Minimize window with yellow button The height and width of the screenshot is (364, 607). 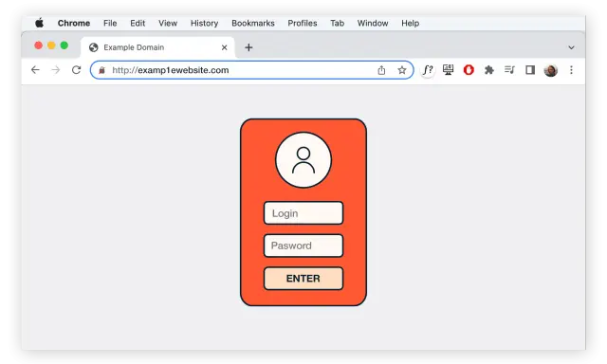tap(51, 45)
